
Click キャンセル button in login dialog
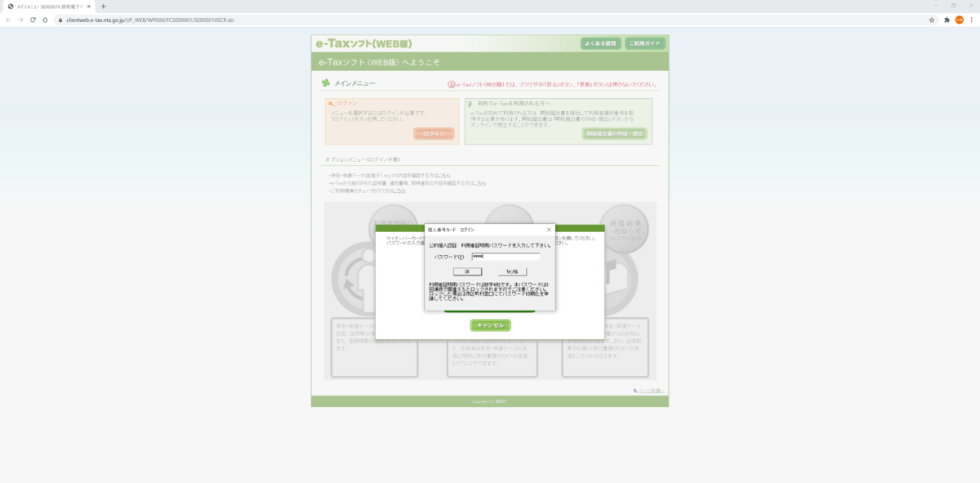(513, 271)
